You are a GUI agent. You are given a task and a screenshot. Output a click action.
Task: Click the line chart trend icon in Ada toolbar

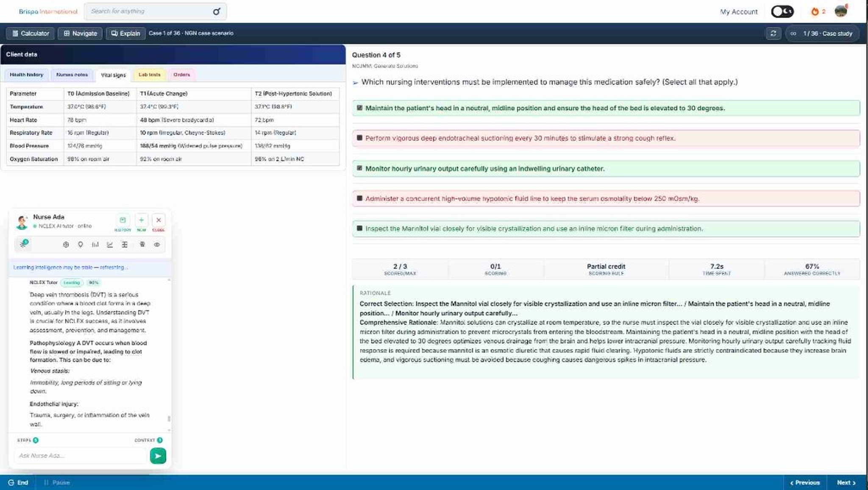click(x=110, y=245)
